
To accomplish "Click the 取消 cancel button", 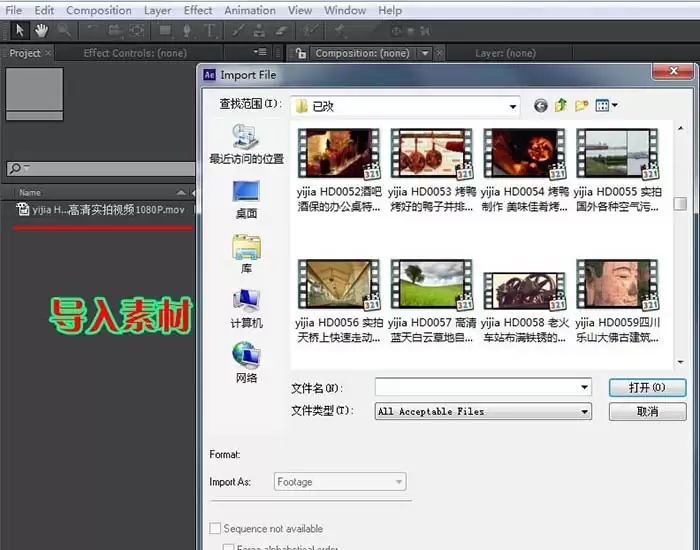I will (647, 412).
